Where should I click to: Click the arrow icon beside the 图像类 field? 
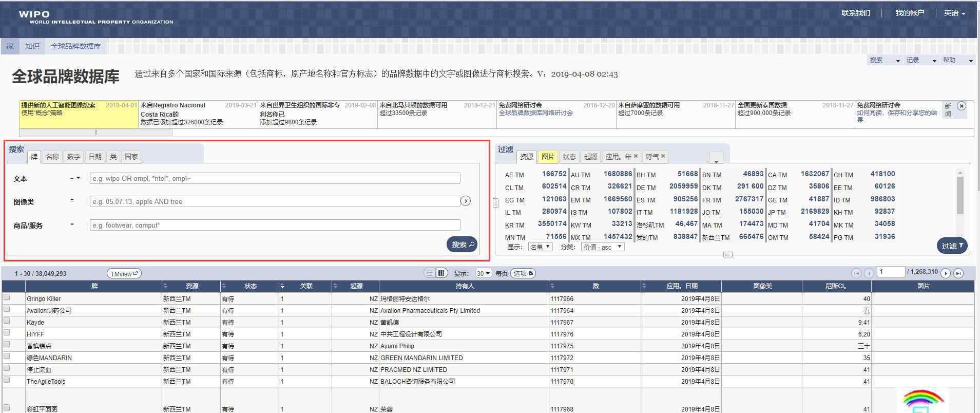(x=466, y=201)
